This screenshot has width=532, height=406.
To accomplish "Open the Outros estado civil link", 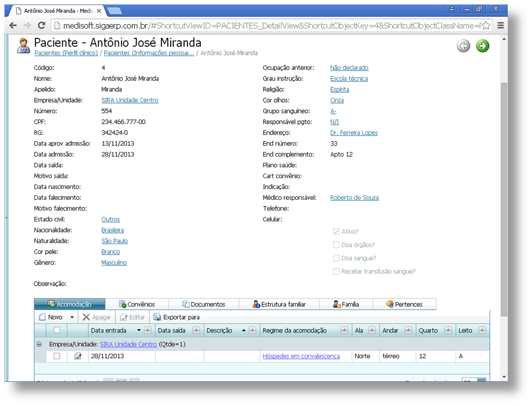I will pyautogui.click(x=111, y=219).
